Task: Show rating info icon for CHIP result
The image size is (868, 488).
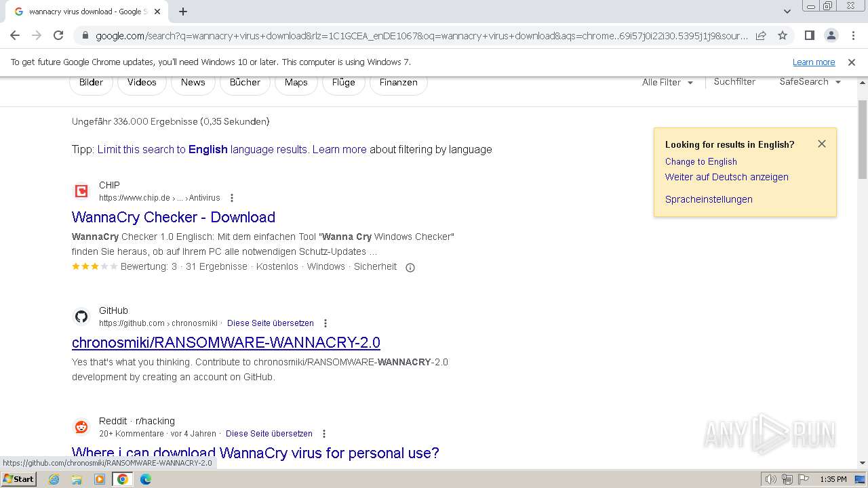Action: [410, 267]
